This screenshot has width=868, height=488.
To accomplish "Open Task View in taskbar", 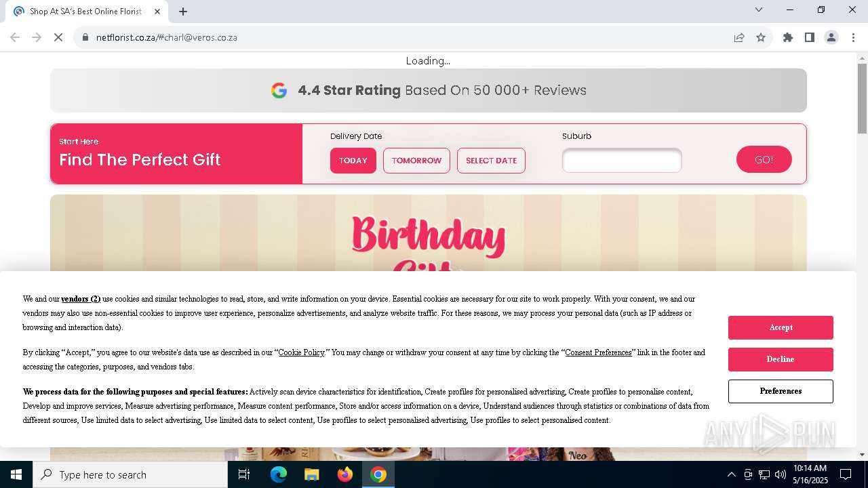I will 244,474.
